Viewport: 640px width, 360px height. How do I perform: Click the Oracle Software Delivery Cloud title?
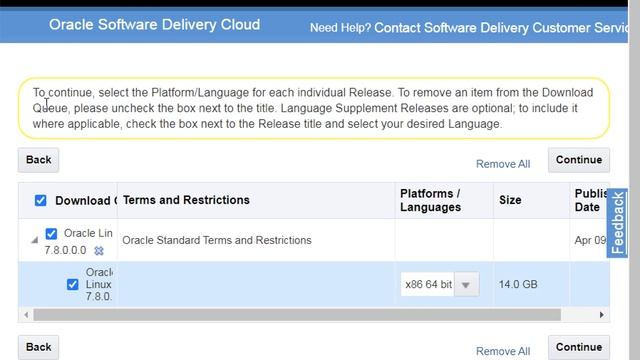[x=154, y=24]
